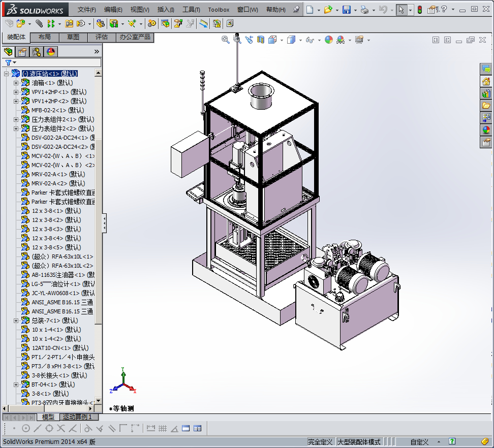
Task: Click the Update SpeedPak warning icon
Action: click(217, 23)
